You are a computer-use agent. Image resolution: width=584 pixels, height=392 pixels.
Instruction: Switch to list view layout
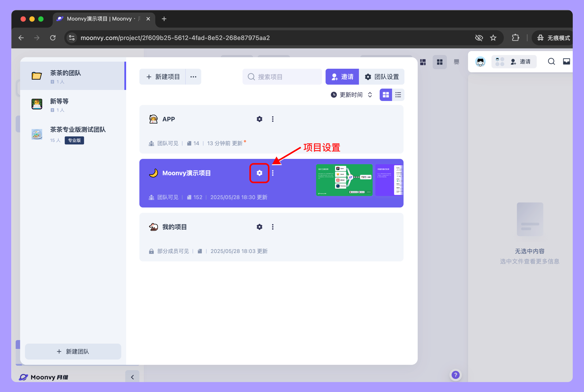(398, 95)
